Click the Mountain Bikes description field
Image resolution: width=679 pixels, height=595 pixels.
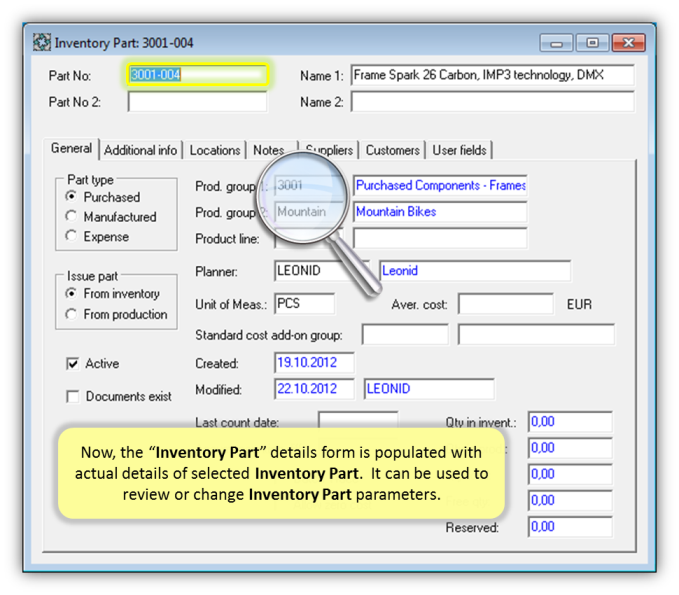pyautogui.click(x=440, y=212)
